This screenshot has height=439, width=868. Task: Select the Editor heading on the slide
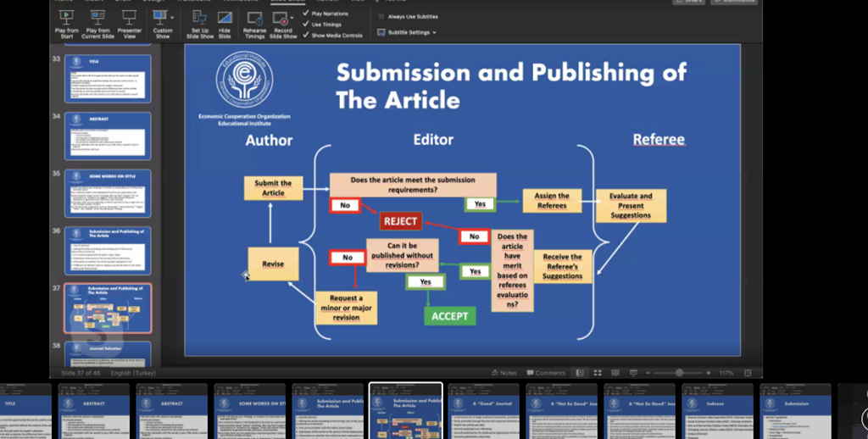tap(433, 140)
